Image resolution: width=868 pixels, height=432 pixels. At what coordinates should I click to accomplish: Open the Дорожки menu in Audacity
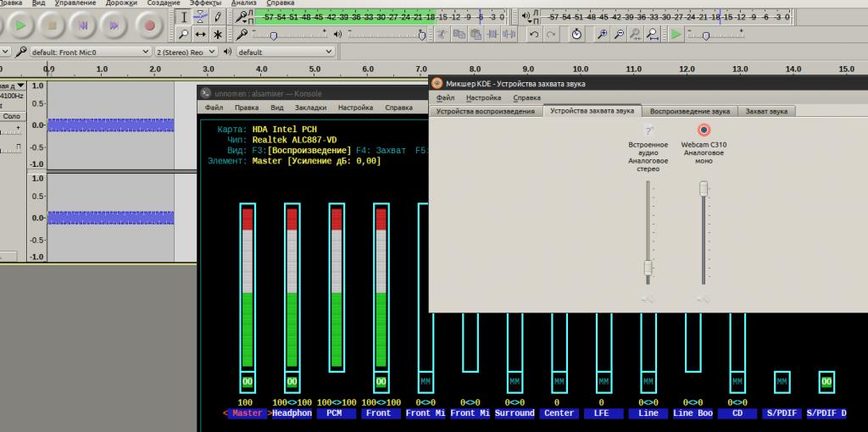(121, 3)
